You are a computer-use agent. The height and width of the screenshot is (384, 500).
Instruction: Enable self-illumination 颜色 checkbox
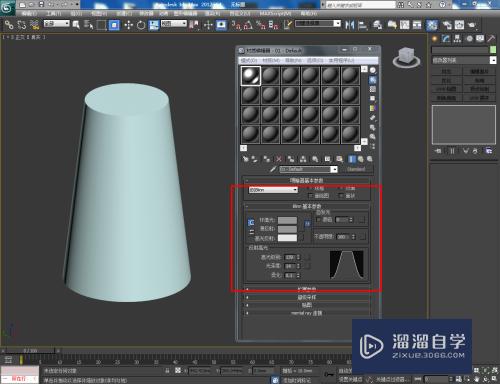[x=319, y=220]
